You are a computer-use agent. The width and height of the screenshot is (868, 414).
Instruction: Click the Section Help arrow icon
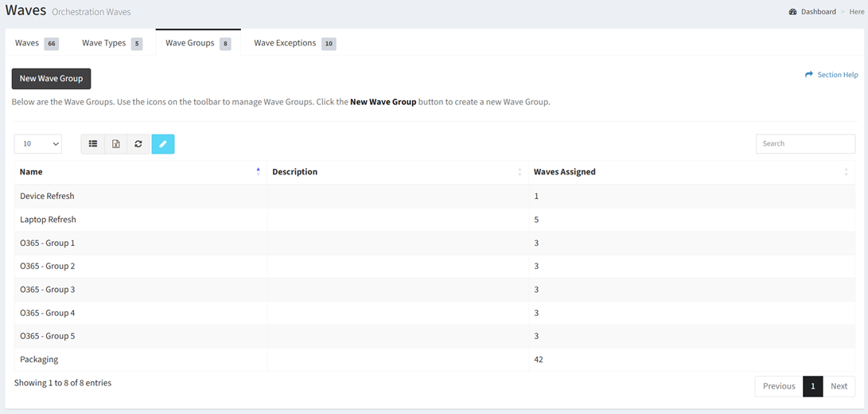(x=809, y=75)
